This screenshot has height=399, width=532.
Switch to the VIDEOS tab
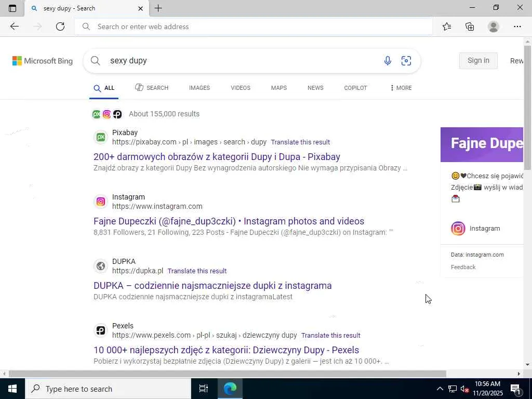coord(241,88)
